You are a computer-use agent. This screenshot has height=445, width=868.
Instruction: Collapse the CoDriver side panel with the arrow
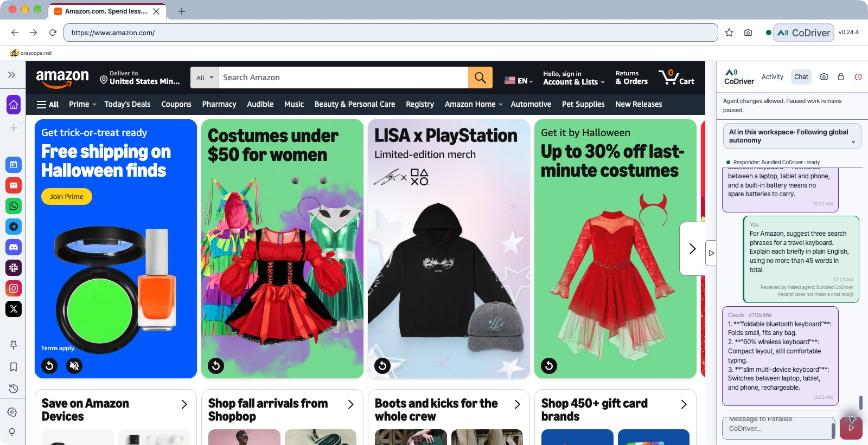tap(711, 253)
